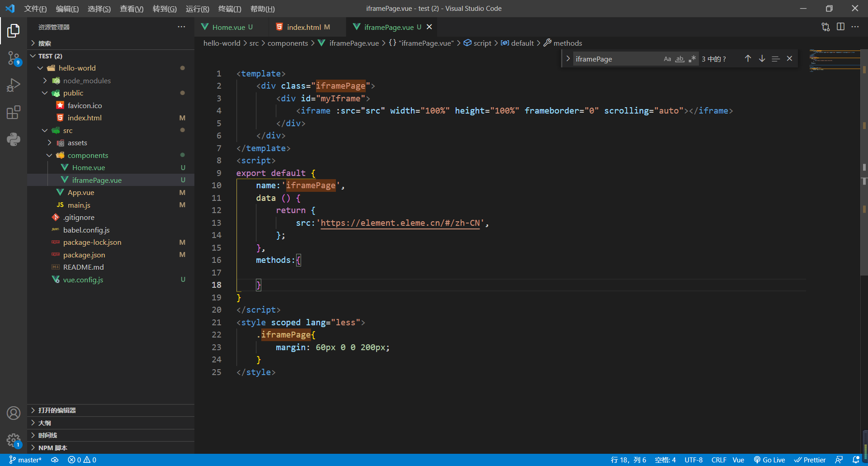This screenshot has width=868, height=466.
Task: Expand the 搜索 section
Action: click(x=111, y=43)
